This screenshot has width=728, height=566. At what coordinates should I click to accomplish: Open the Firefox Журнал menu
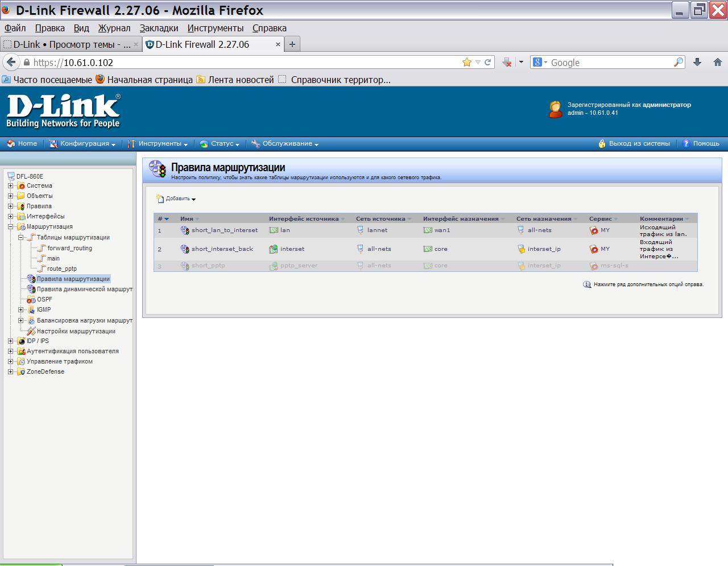pos(114,28)
